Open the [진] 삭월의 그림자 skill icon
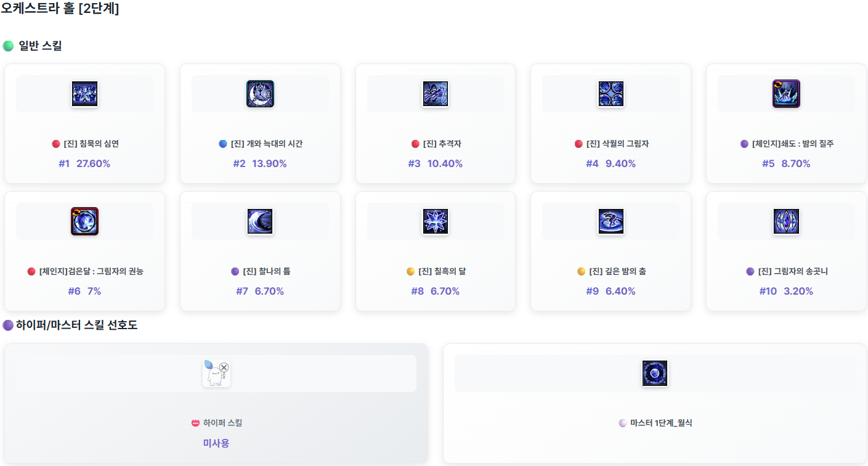Image resolution: width=868 pixels, height=466 pixels. [610, 94]
